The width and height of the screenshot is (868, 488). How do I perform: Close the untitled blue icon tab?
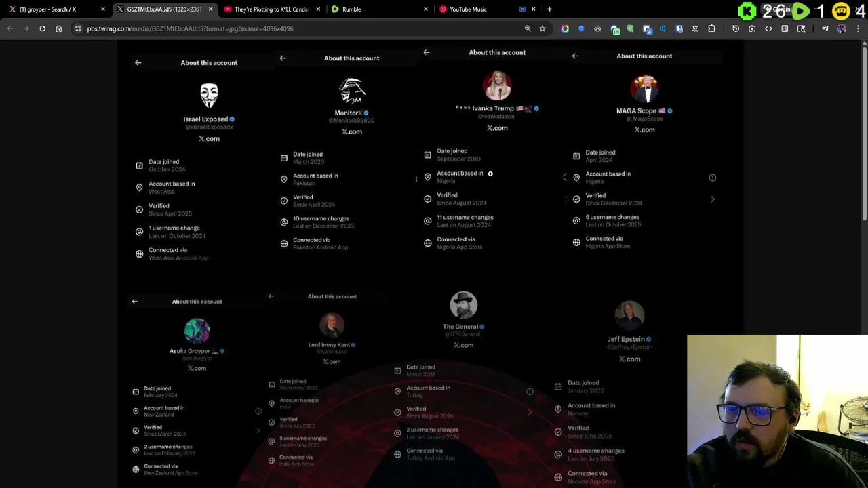(x=534, y=9)
